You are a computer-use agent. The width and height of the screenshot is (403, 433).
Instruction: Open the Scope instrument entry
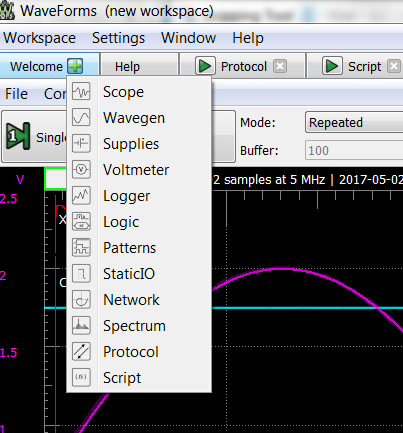pos(139,92)
